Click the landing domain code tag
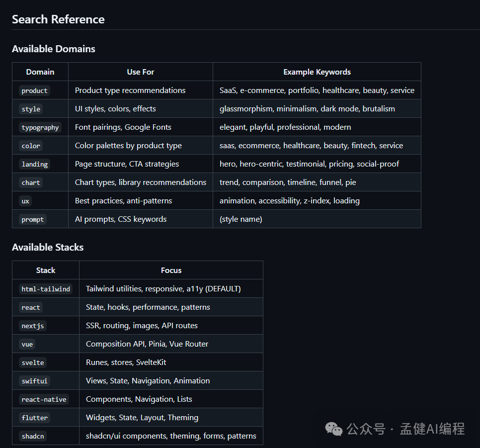Screen dimensions: 480x448 tap(34, 164)
